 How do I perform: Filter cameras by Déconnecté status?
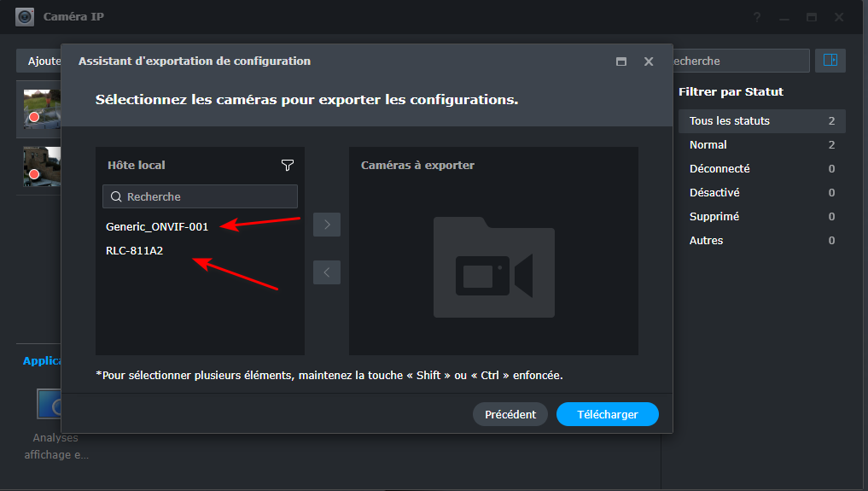click(x=719, y=169)
